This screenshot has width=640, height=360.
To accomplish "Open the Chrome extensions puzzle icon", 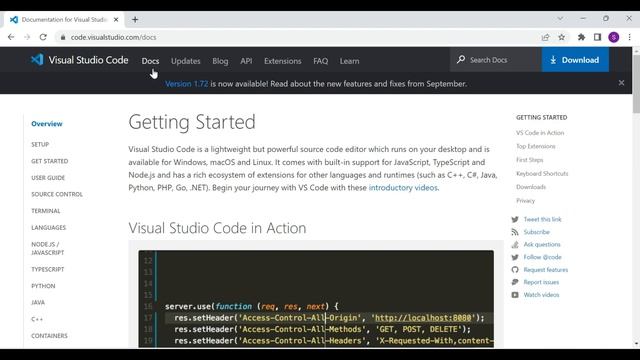I will pyautogui.click(x=581, y=37).
